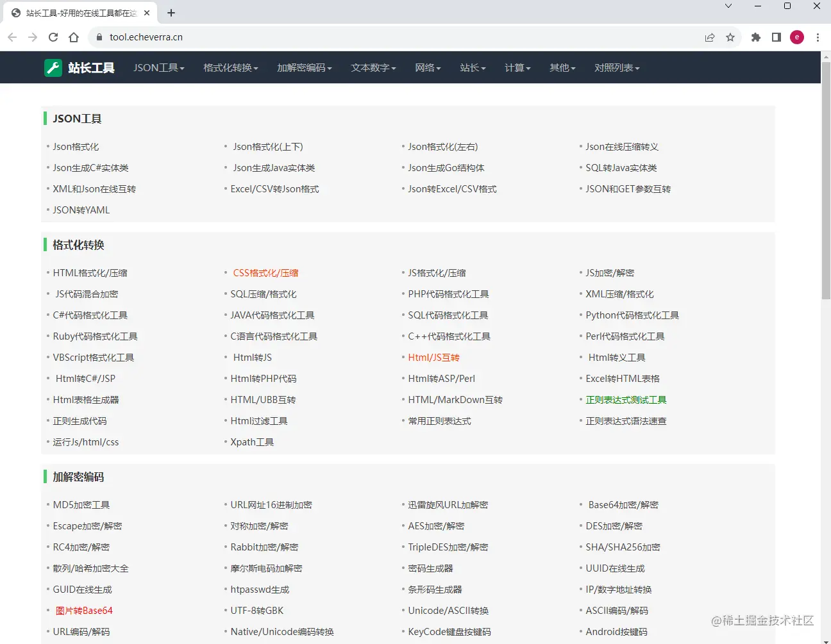
Task: Open the Html/JS互转 link
Action: [x=433, y=358]
